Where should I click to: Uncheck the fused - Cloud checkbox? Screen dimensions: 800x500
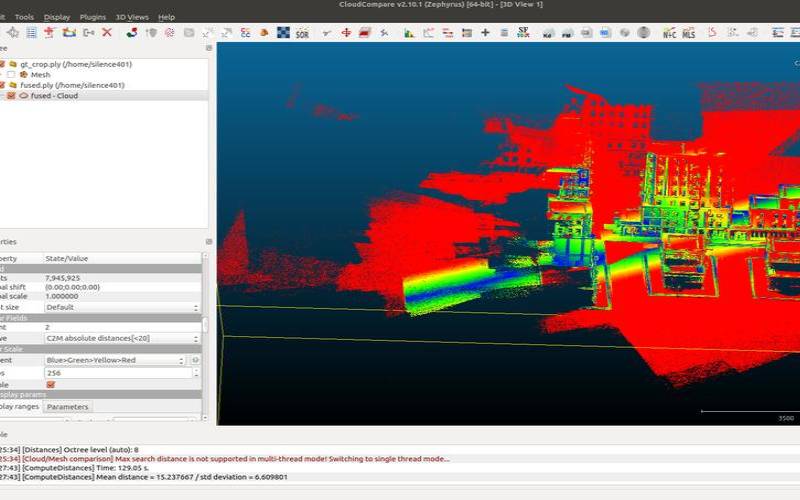click(11, 95)
